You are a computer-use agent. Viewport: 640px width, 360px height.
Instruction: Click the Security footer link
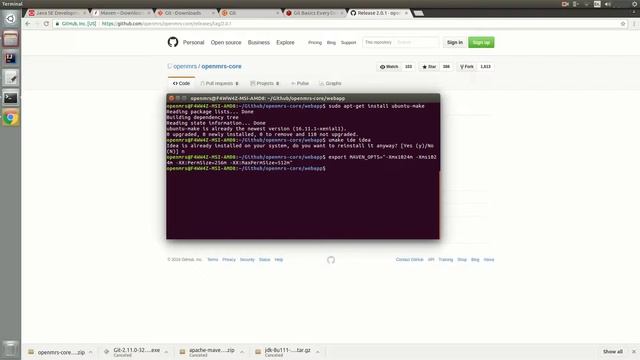coord(247,260)
